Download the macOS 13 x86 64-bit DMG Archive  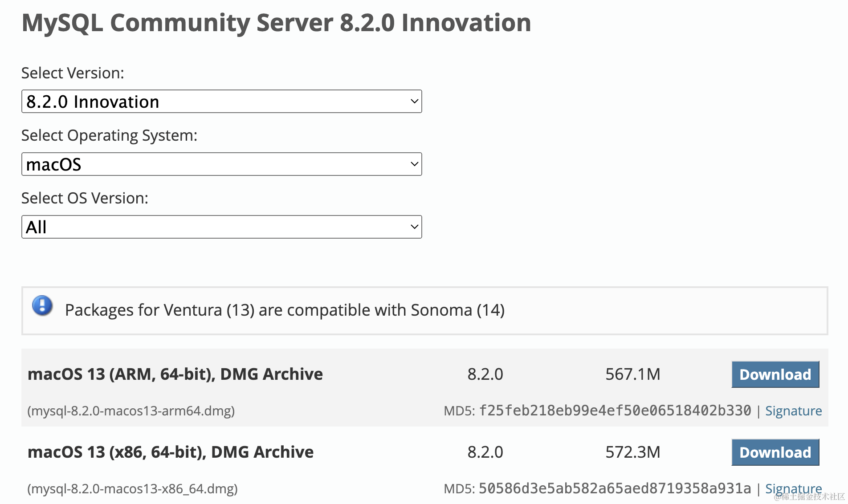click(x=775, y=452)
